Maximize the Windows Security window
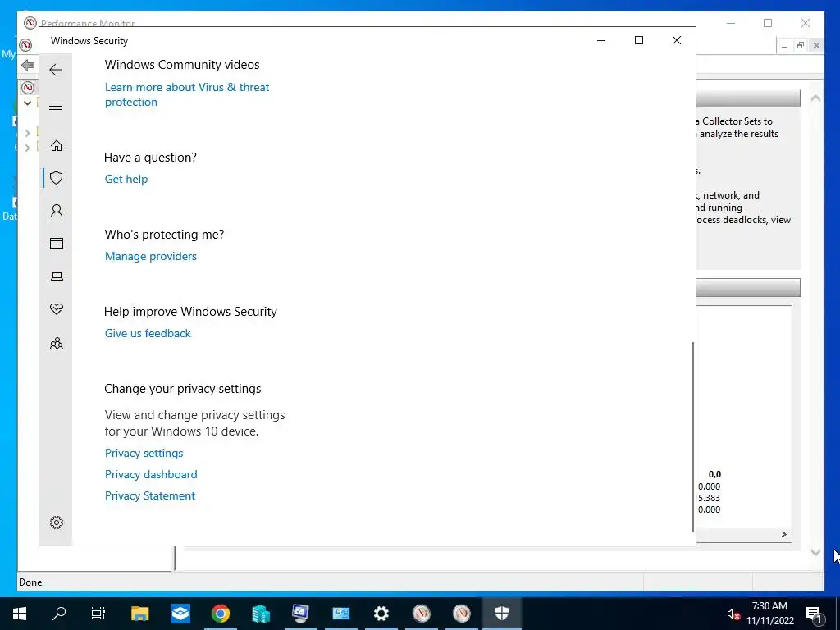Image resolution: width=840 pixels, height=630 pixels. tap(638, 40)
